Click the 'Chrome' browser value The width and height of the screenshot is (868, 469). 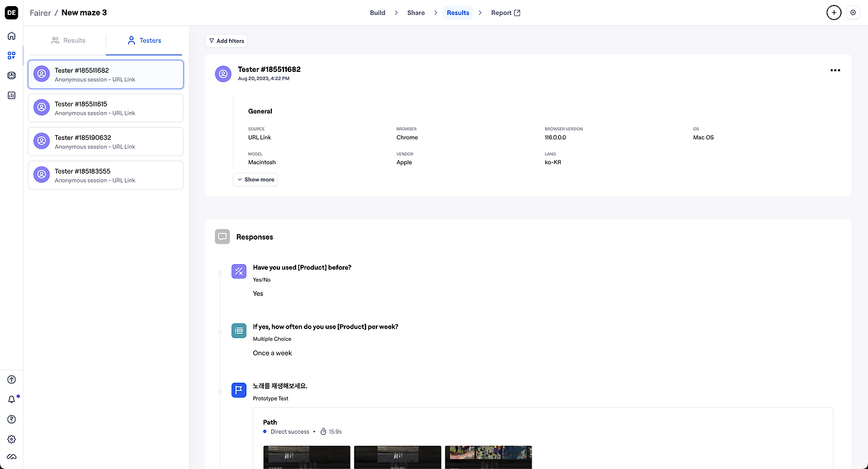click(x=407, y=137)
